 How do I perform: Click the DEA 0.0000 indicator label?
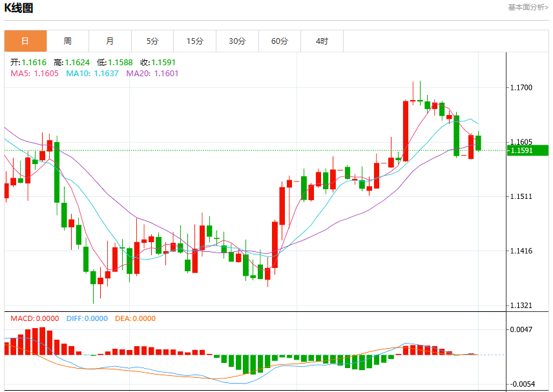point(135,318)
